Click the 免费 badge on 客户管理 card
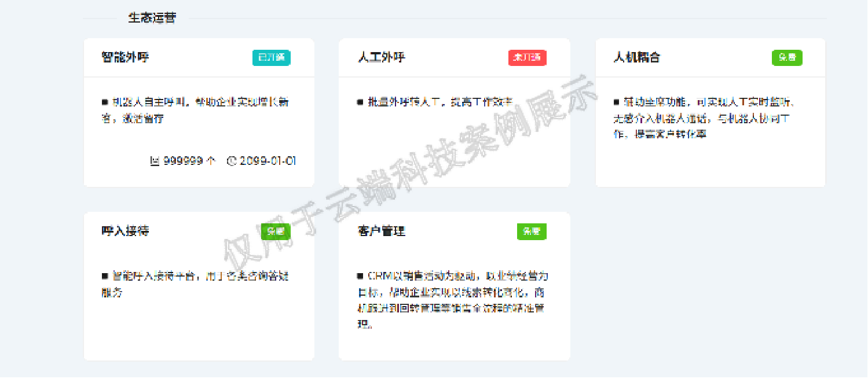868x379 pixels. (x=532, y=231)
